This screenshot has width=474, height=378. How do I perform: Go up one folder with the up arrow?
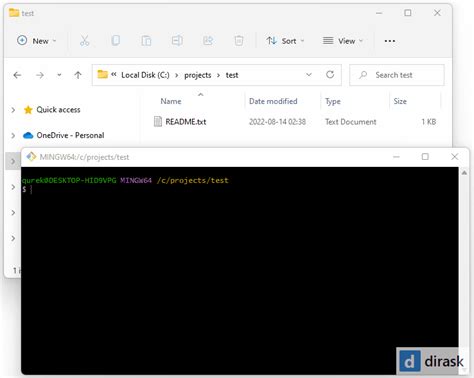click(78, 75)
